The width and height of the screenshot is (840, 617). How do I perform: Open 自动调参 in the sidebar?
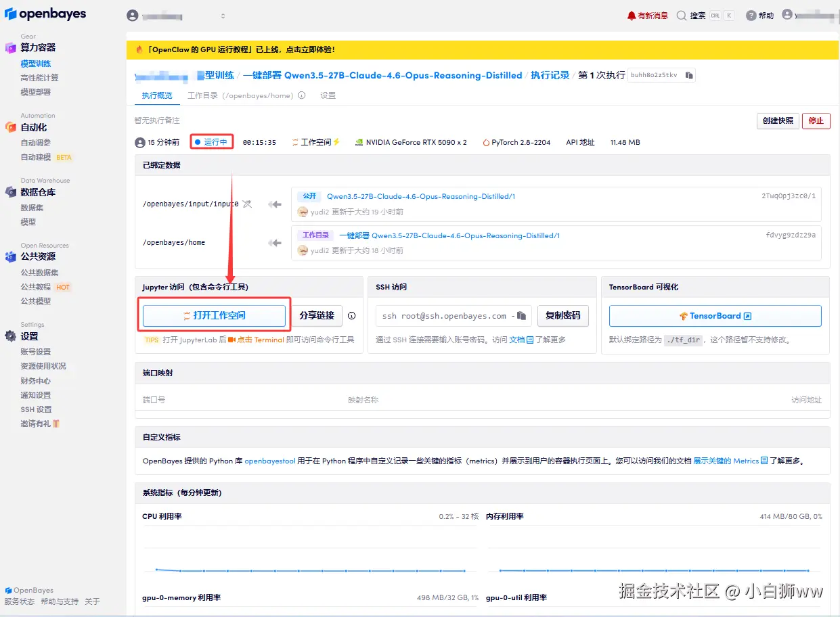tap(36, 143)
